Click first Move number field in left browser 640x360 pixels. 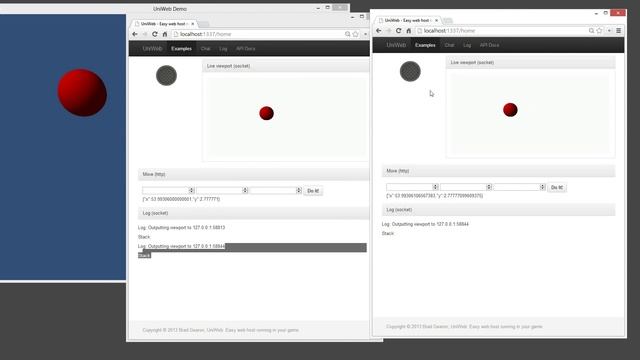(x=168, y=191)
